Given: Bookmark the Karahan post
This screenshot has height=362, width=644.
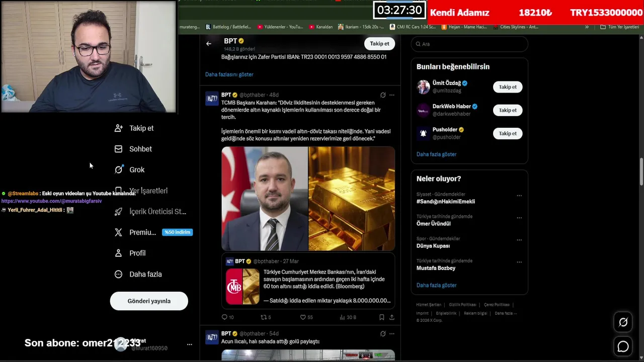Looking at the screenshot, I should tap(382, 317).
